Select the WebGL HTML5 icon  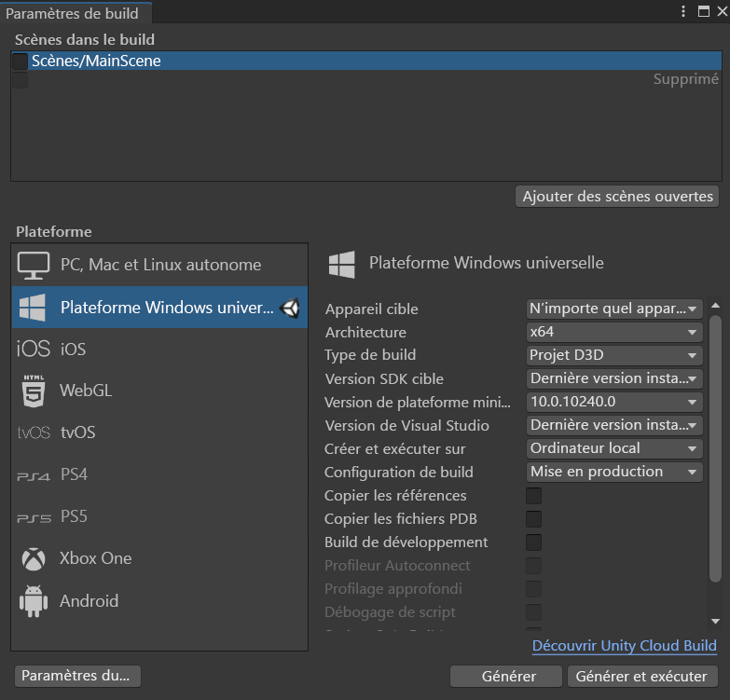pos(34,391)
